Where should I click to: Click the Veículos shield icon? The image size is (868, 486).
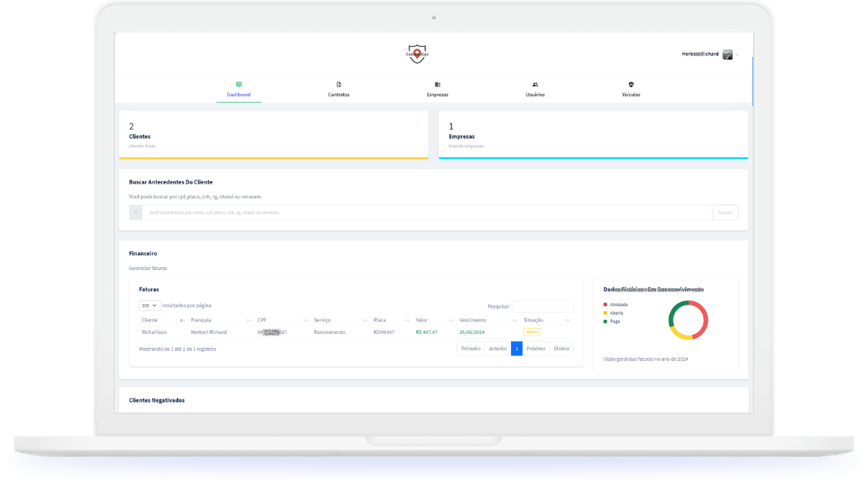(631, 84)
